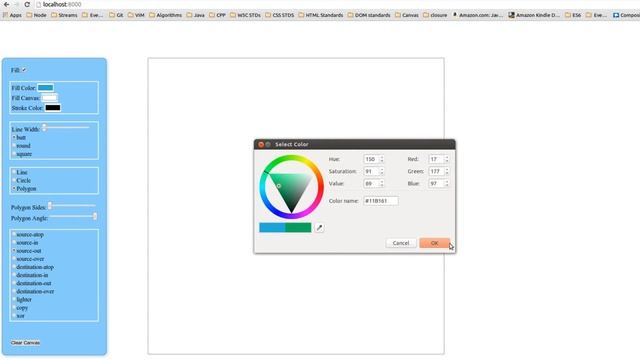The image size is (640, 360).
Task: Click the Color name hex field
Action: pyautogui.click(x=380, y=201)
